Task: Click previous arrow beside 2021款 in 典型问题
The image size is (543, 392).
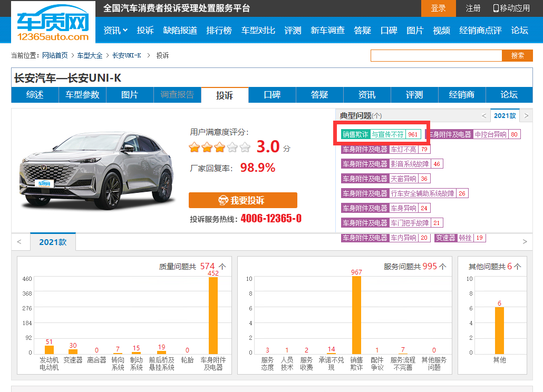Action: pos(484,116)
